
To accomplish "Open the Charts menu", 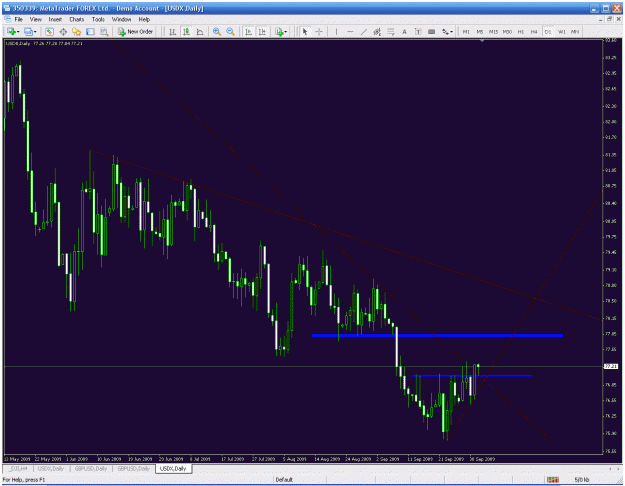I will click(x=77, y=19).
